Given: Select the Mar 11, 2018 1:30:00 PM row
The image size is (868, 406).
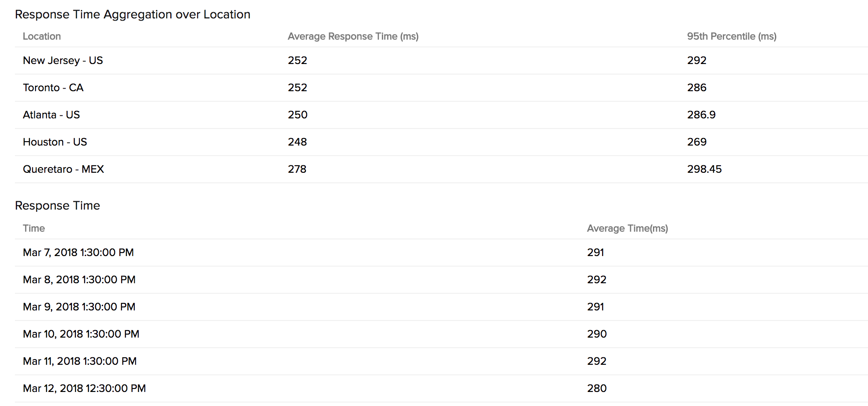Looking at the screenshot, I should (x=79, y=361).
